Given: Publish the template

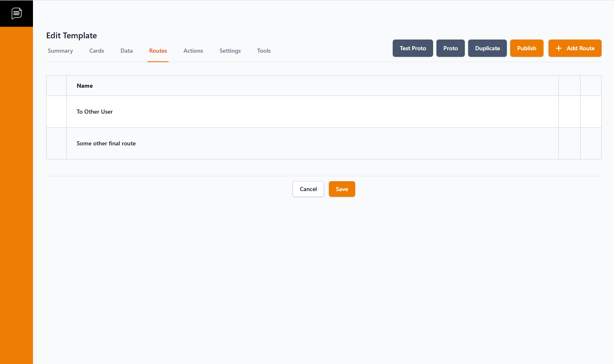Looking at the screenshot, I should (x=527, y=48).
